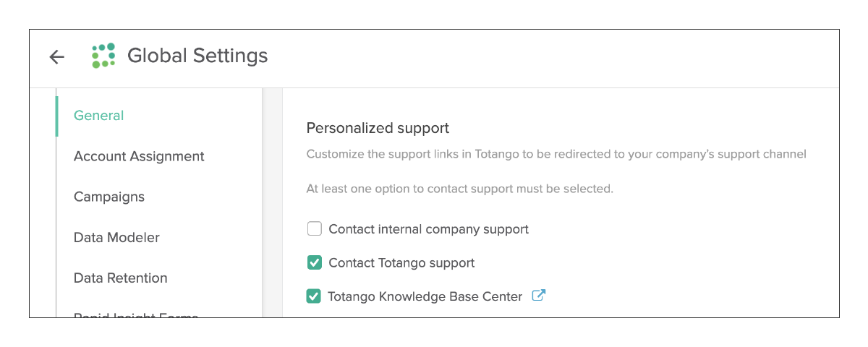Click the Contact internal company support label
Viewport: 868px width, 347px height.
[x=429, y=229]
